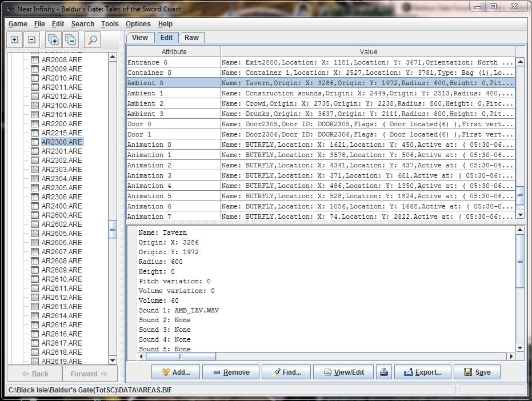Image resolution: width=532 pixels, height=401 pixels.
Task: Switch to the View tab
Action: click(x=140, y=38)
